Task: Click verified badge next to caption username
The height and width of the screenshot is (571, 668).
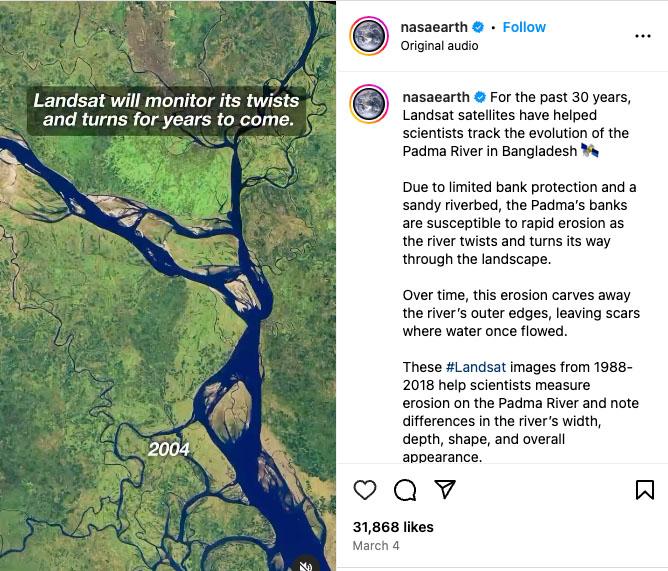Action: point(480,97)
